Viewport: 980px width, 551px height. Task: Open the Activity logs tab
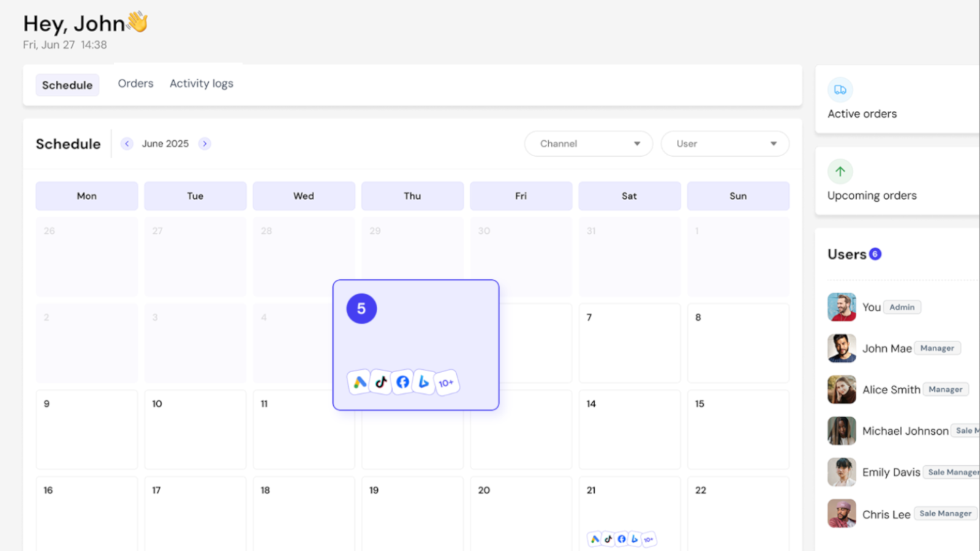point(201,83)
